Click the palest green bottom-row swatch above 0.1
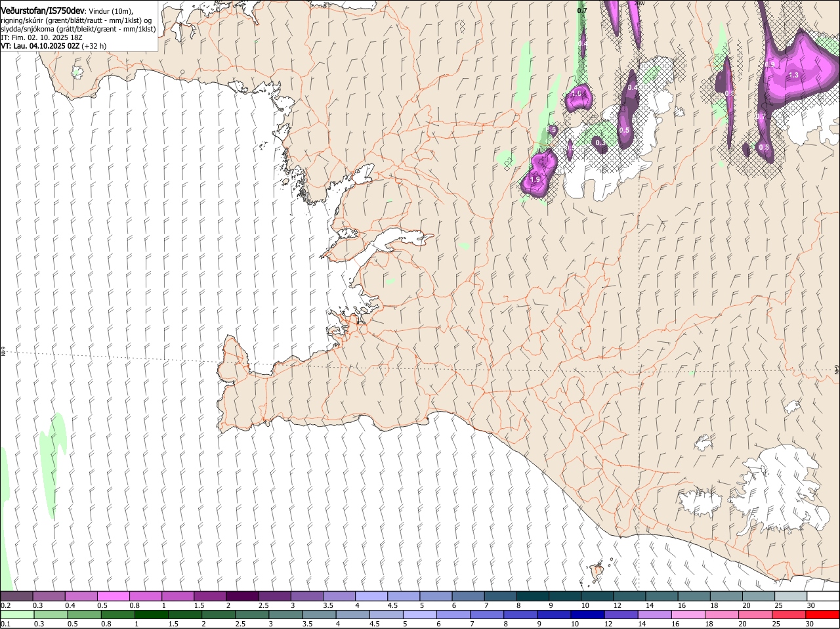840x629 pixels. click(17, 615)
